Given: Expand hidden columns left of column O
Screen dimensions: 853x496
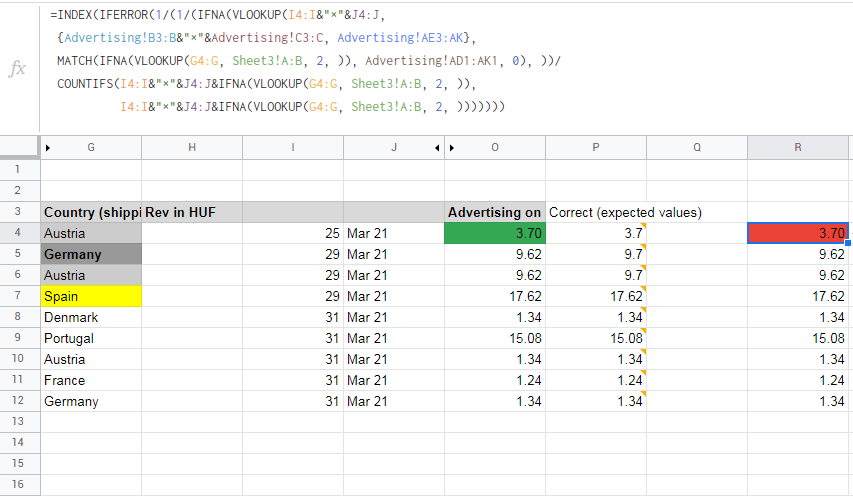Looking at the screenshot, I should (x=452, y=148).
